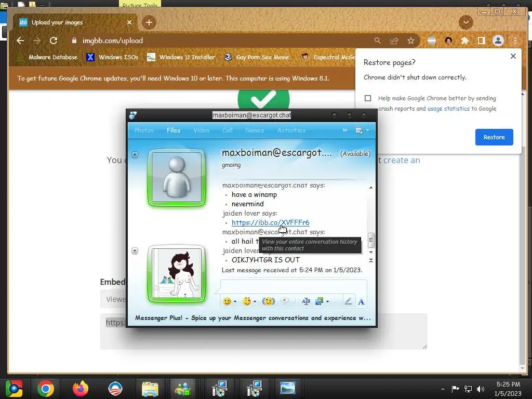Click volume speaker tray icon
532x399 pixels.
[481, 389]
